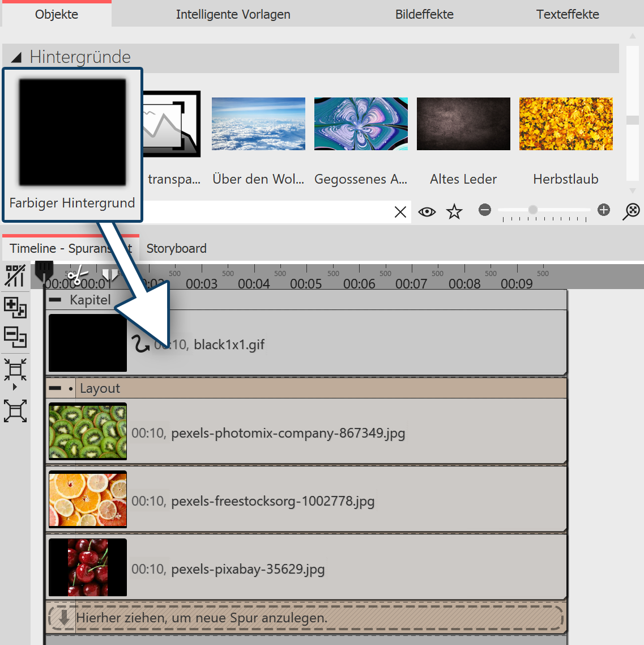This screenshot has width=644, height=645.
Task: Toggle the eye preview filter icon
Action: tap(427, 211)
